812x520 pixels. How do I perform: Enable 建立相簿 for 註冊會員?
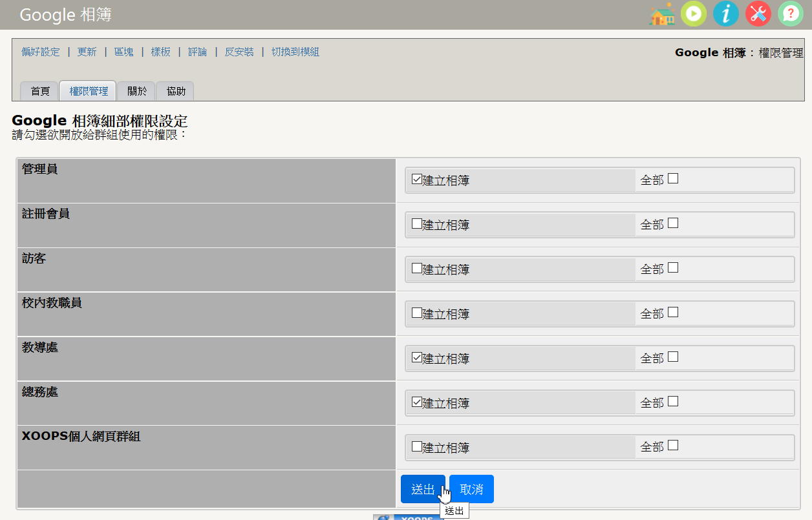(417, 224)
